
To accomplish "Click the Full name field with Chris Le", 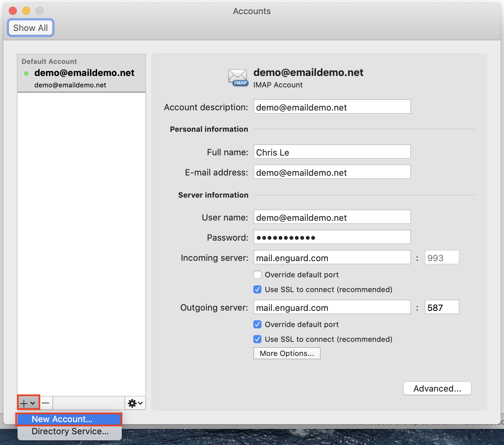I will pyautogui.click(x=332, y=152).
